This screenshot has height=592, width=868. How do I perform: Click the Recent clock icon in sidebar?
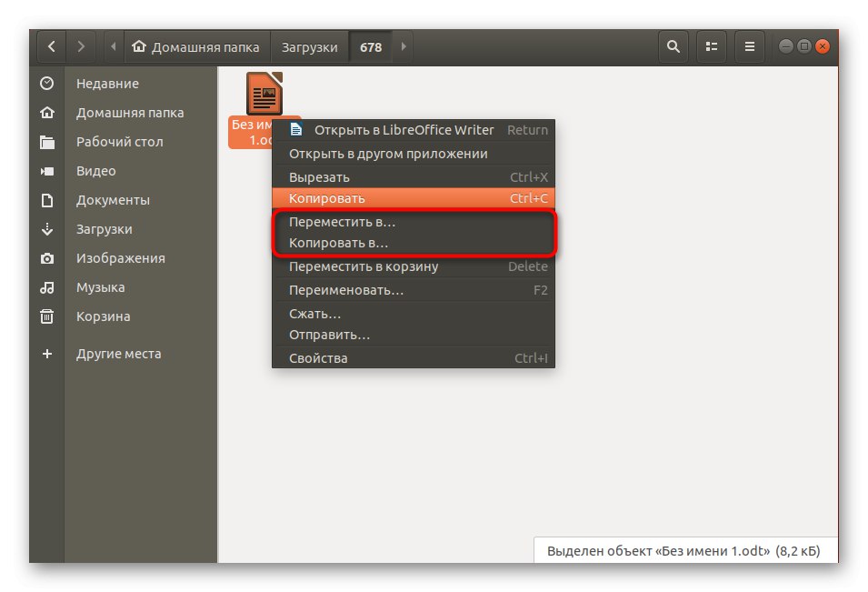pyautogui.click(x=47, y=84)
